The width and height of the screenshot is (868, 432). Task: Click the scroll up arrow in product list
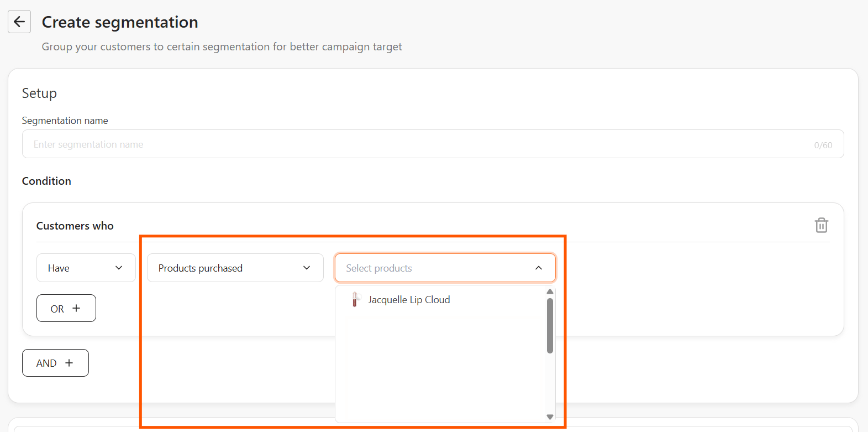pyautogui.click(x=550, y=292)
